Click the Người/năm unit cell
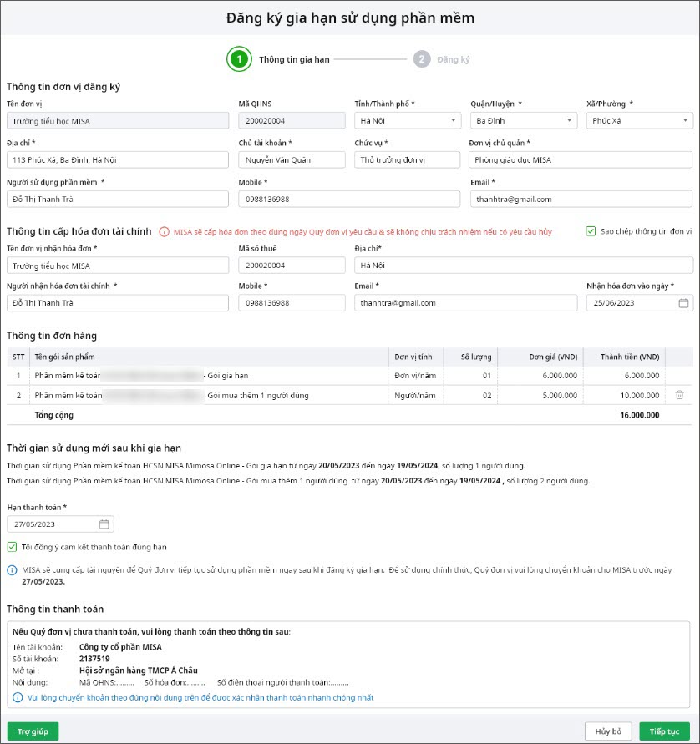700x744 pixels. tap(415, 395)
